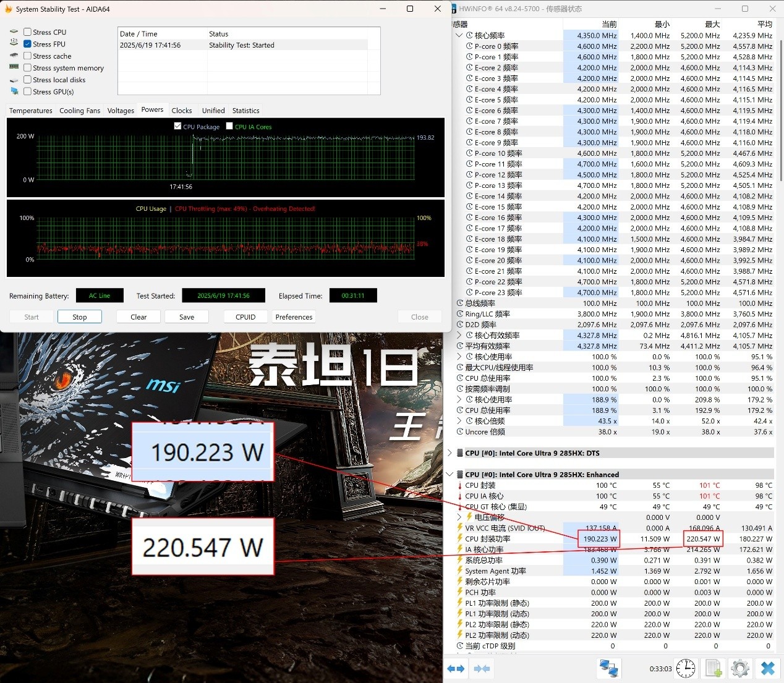
Task: Click the blue X icon in HWiNFO toolbar
Action: pos(767,668)
